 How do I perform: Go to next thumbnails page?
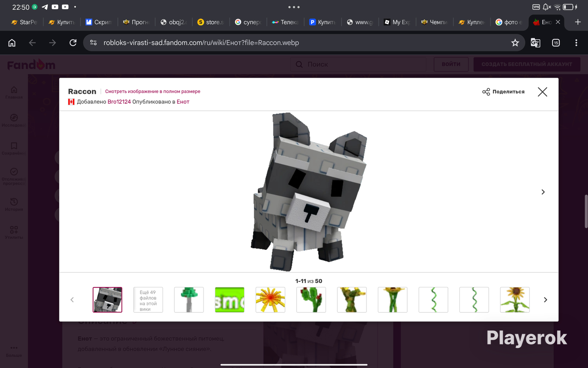coord(545,300)
